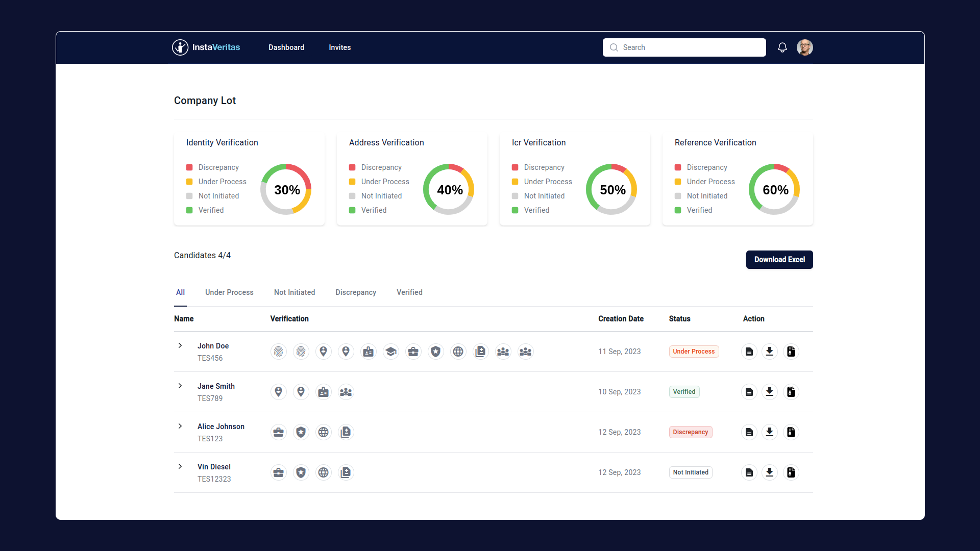Open John Doe's globe verification icon
The width and height of the screenshot is (980, 551).
(x=458, y=352)
